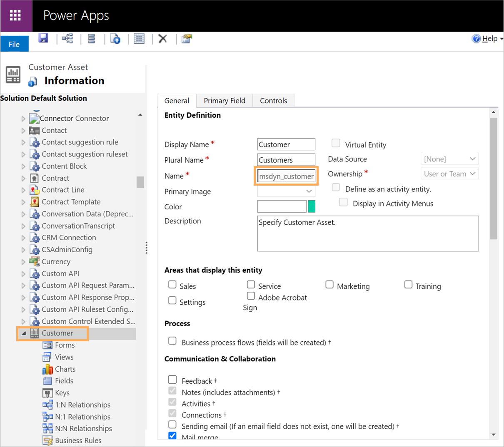Click the Customer entity icon in tree
Image resolution: width=504 pixels, height=447 pixels.
tap(35, 333)
